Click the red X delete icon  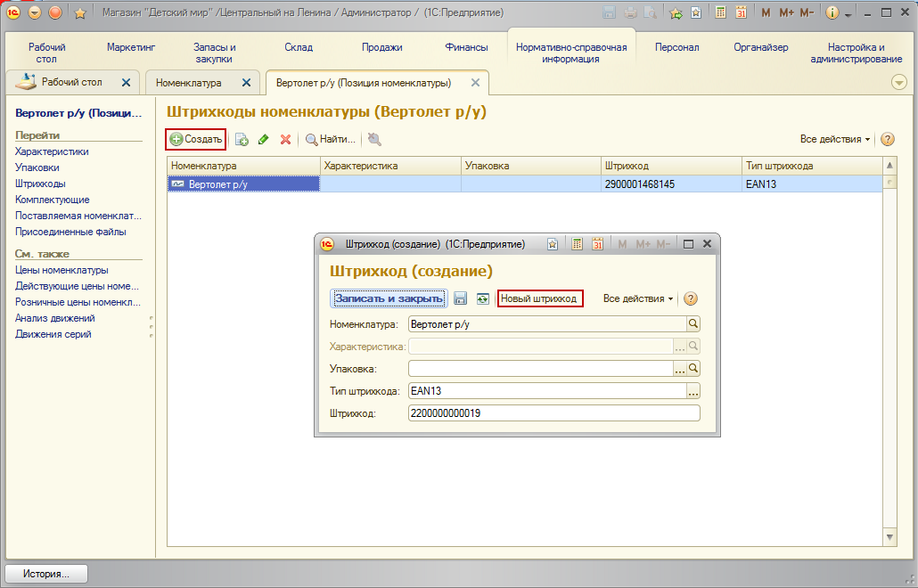pyautogui.click(x=286, y=139)
